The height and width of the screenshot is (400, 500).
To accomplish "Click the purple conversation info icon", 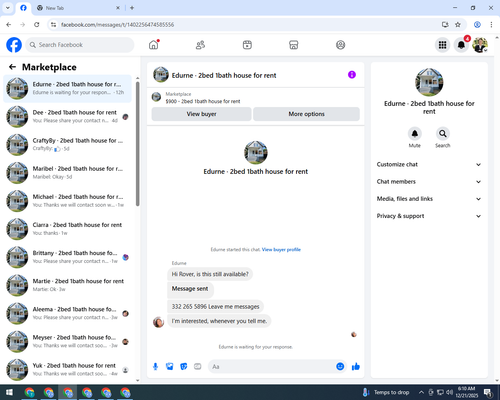I will (x=352, y=75).
